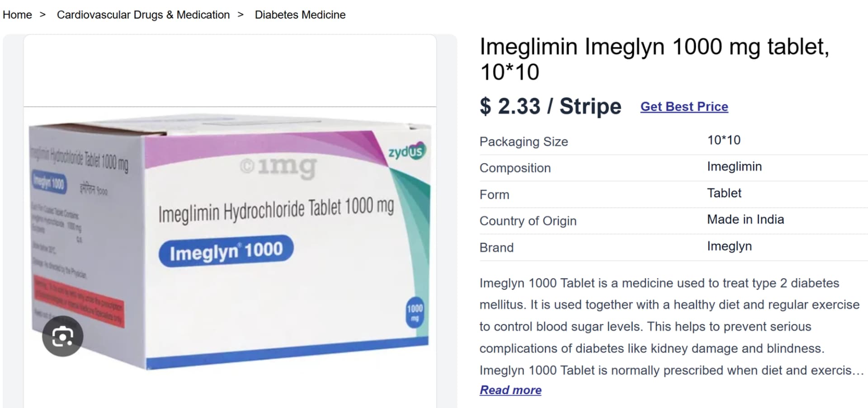Go to Cardiovascular Drugs & Medication breadcrumb
This screenshot has width=868, height=408.
(x=143, y=15)
